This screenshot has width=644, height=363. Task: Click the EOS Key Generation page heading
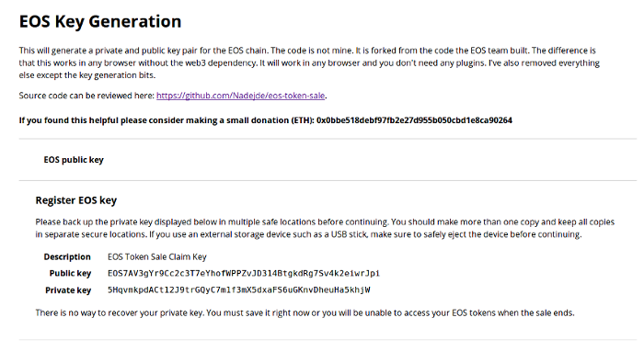[100, 22]
